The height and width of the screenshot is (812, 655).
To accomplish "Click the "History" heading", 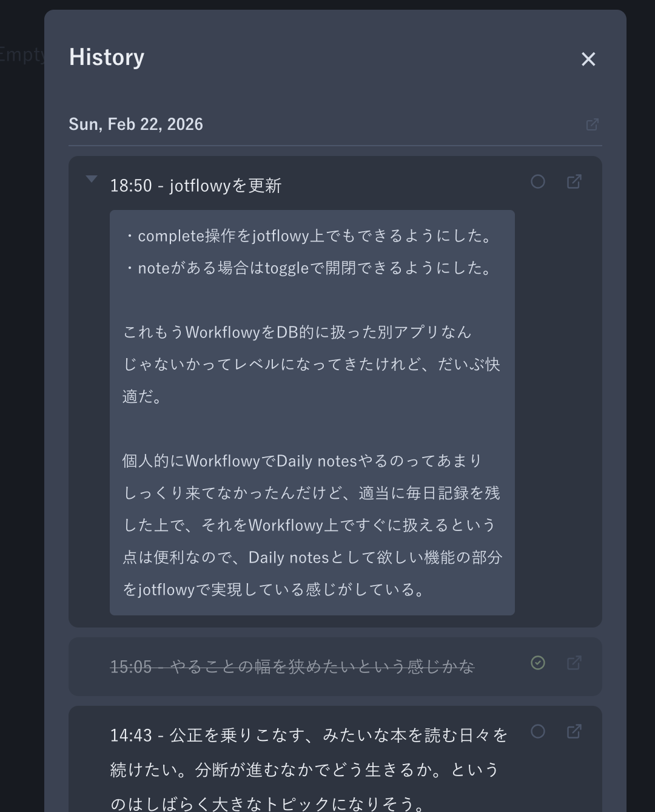I will (x=107, y=57).
